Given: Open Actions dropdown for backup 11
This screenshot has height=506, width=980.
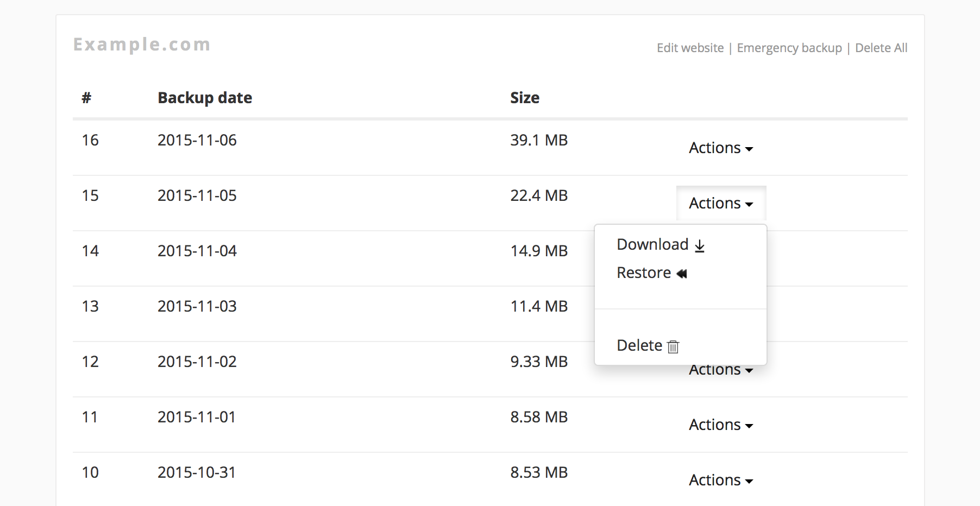Looking at the screenshot, I should (720, 425).
